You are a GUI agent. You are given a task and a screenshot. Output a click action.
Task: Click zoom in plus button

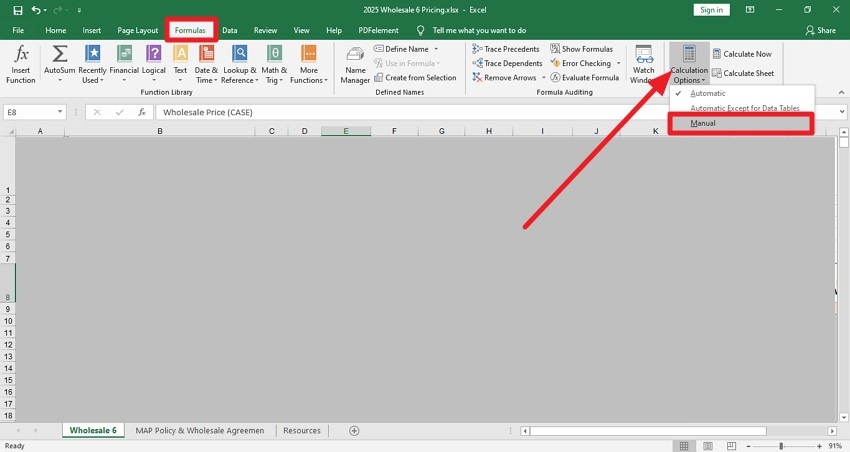819,446
